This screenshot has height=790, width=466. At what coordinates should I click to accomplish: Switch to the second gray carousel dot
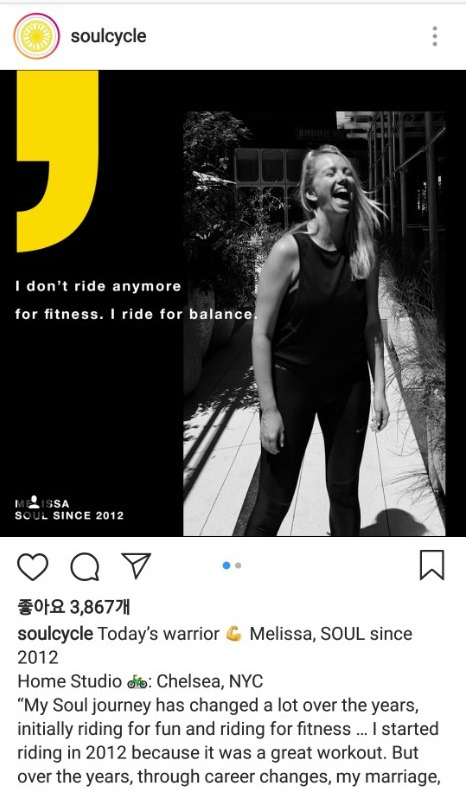238,566
